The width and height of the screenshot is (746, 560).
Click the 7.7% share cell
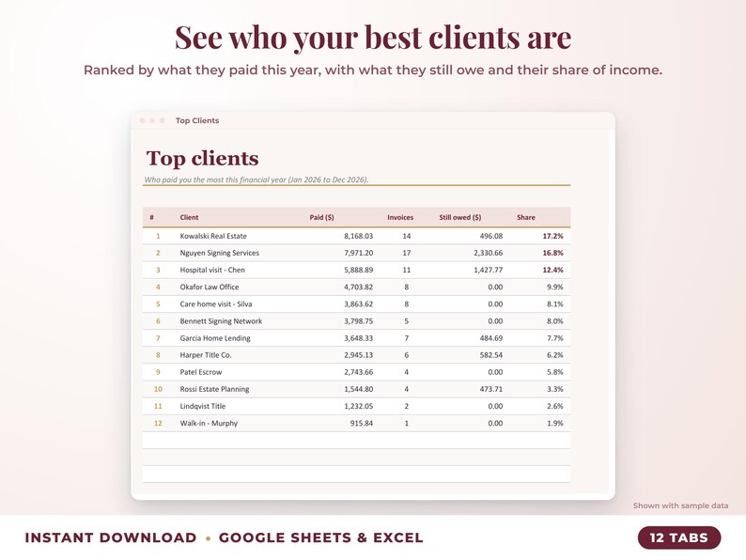point(554,338)
